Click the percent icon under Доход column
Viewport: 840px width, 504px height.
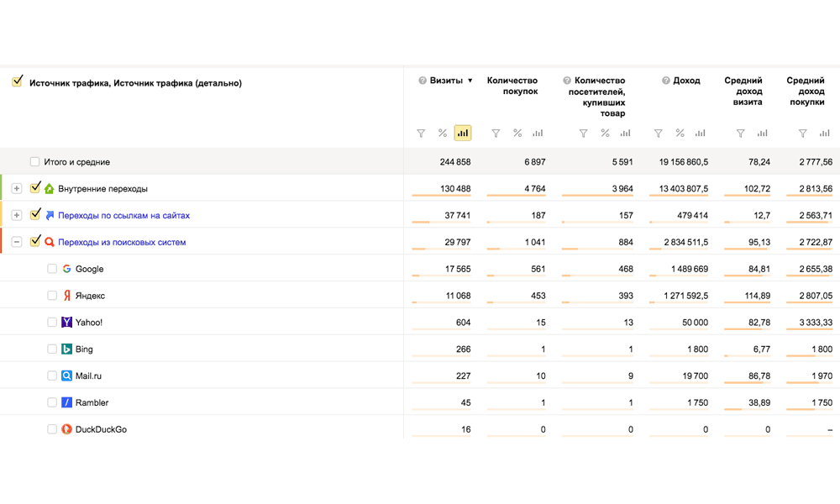[x=680, y=133]
